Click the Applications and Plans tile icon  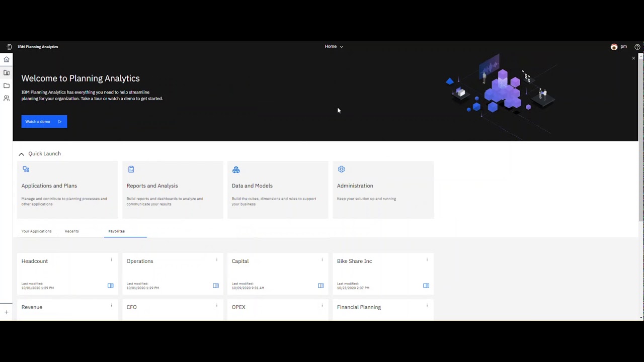(26, 169)
